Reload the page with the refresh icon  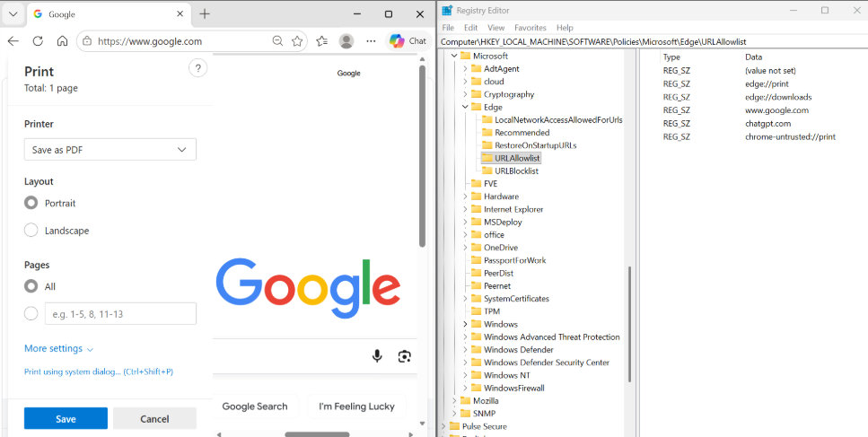pos(38,41)
